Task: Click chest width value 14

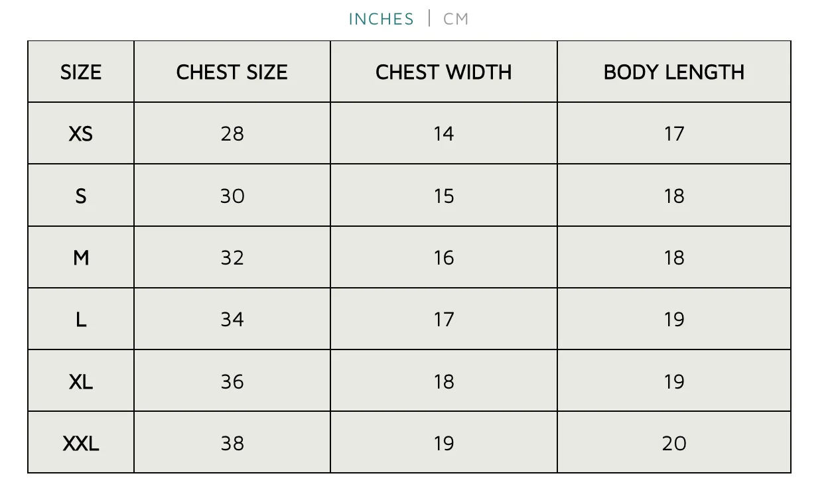Action: coord(444,134)
